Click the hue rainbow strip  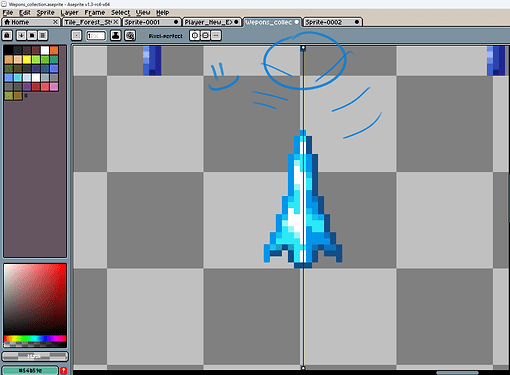tap(35, 339)
